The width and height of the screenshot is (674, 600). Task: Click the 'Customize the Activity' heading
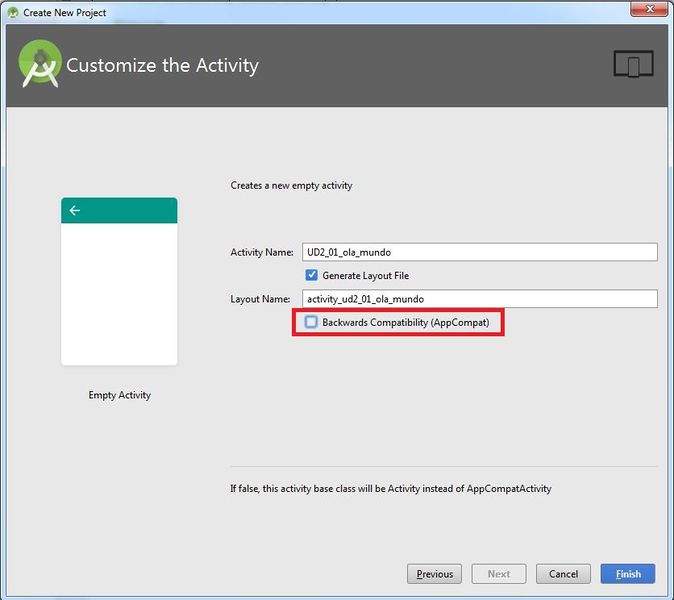click(162, 65)
